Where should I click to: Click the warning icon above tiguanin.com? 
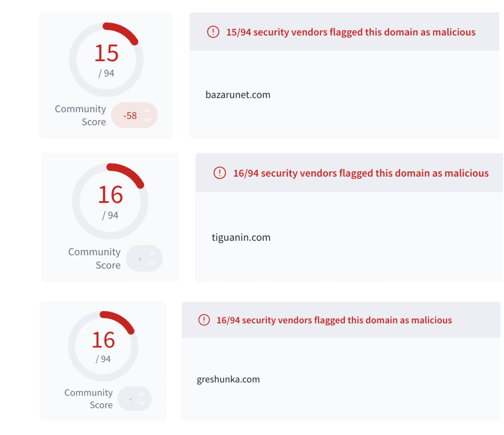coord(220,173)
